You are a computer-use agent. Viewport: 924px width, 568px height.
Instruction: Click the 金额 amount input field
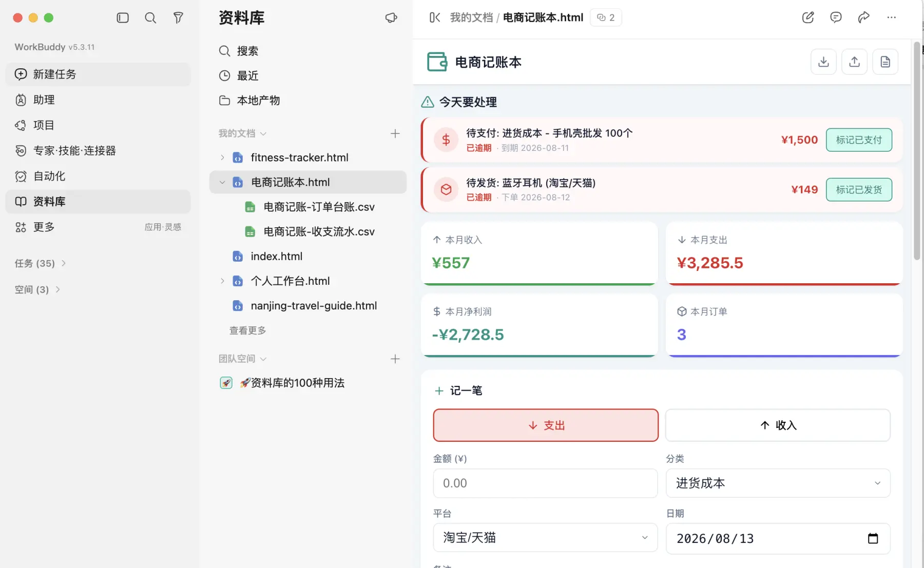[x=545, y=483]
